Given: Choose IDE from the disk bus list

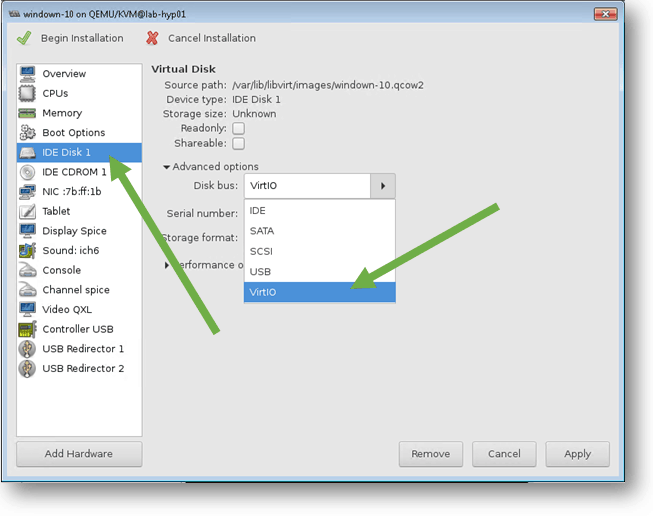Looking at the screenshot, I should (x=319, y=211).
